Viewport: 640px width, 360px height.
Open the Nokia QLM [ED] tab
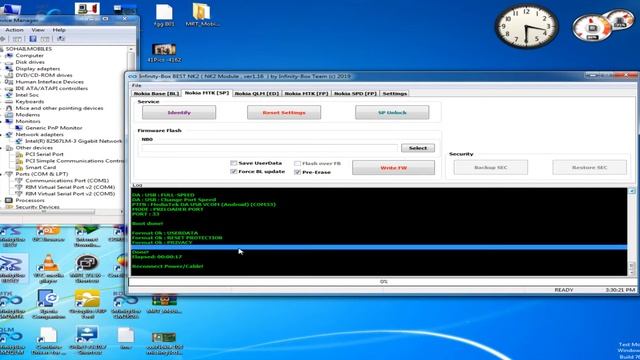coord(257,93)
